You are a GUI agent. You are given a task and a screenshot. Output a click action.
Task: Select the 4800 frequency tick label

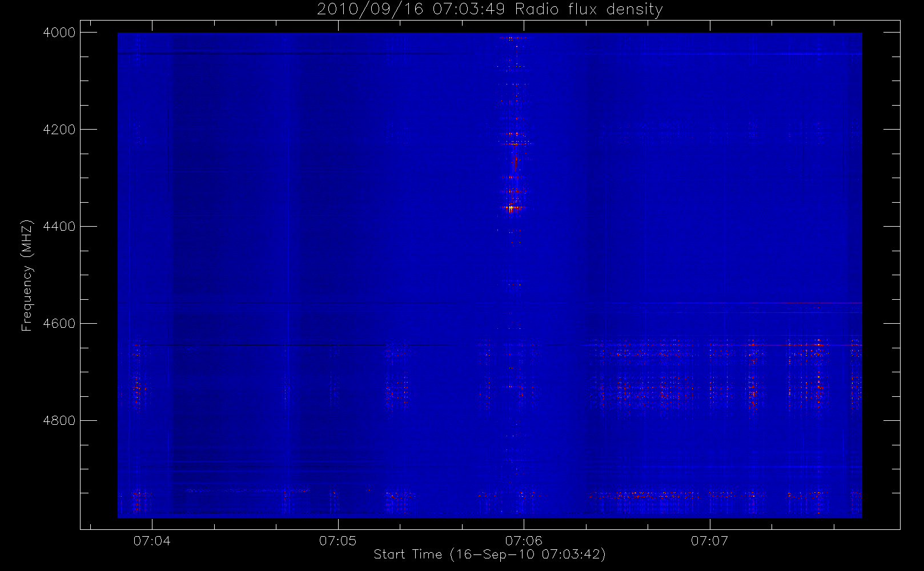point(59,421)
